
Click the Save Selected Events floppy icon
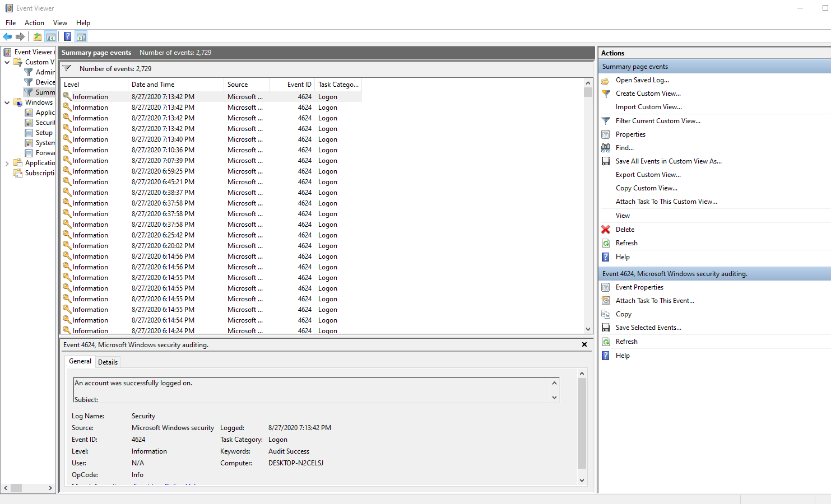[x=606, y=328]
